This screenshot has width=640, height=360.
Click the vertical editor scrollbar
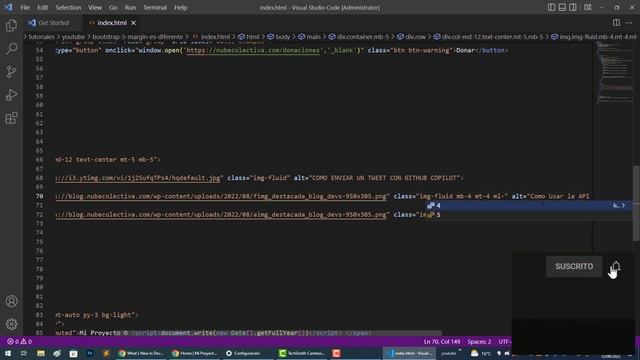636,203
